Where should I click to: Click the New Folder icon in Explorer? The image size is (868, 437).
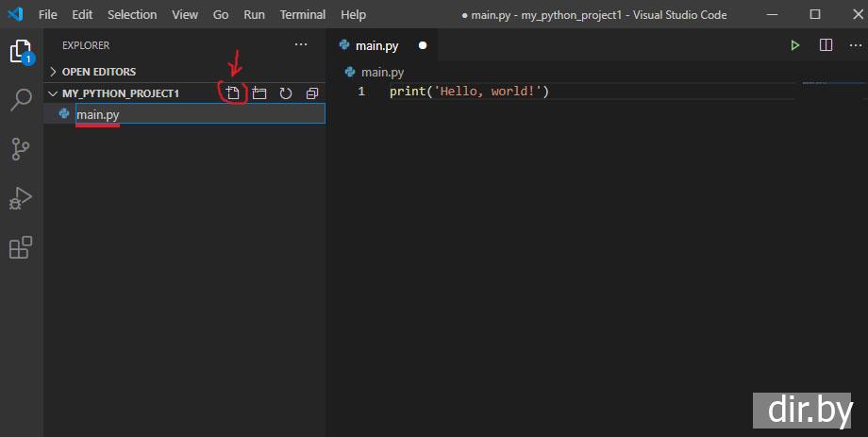pos(259,93)
